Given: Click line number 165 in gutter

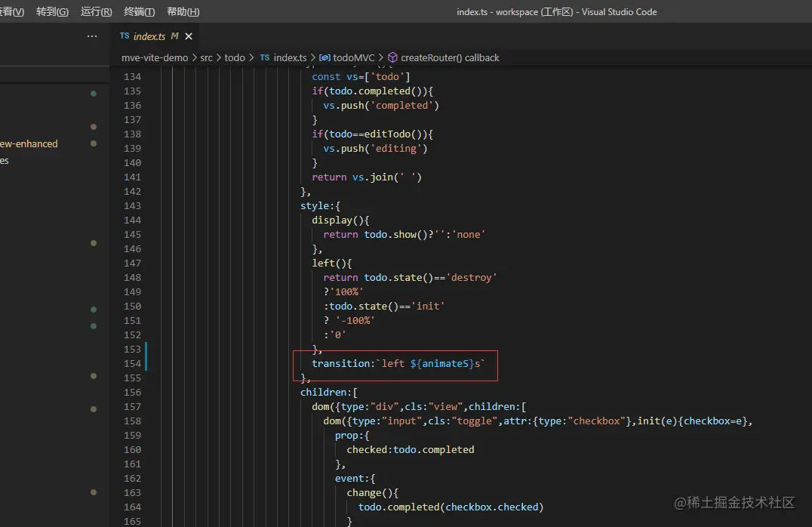Looking at the screenshot, I should click(x=132, y=521).
